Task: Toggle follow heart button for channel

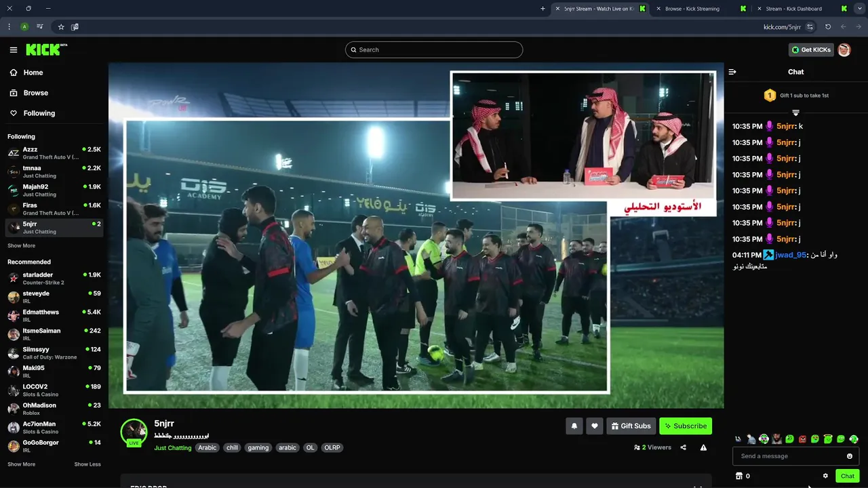Action: coord(595,426)
